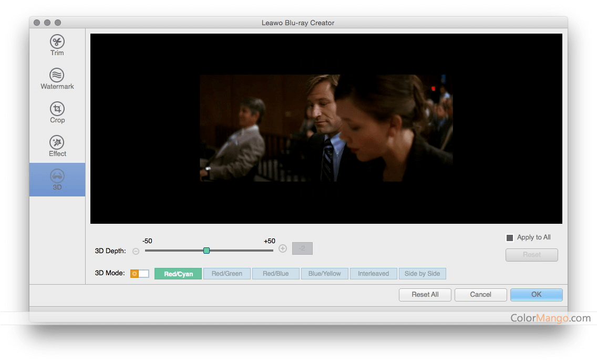Click the 3D Depth slider handle
The height and width of the screenshot is (364, 597).
[207, 251]
